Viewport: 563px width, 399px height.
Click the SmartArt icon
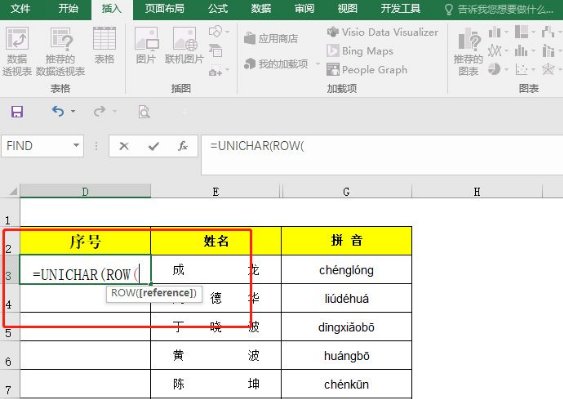(x=215, y=50)
